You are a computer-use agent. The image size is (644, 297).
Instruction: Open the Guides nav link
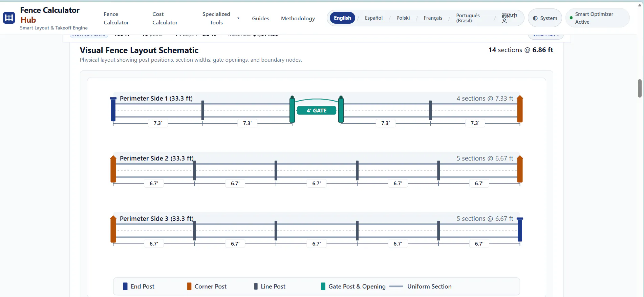(x=260, y=18)
